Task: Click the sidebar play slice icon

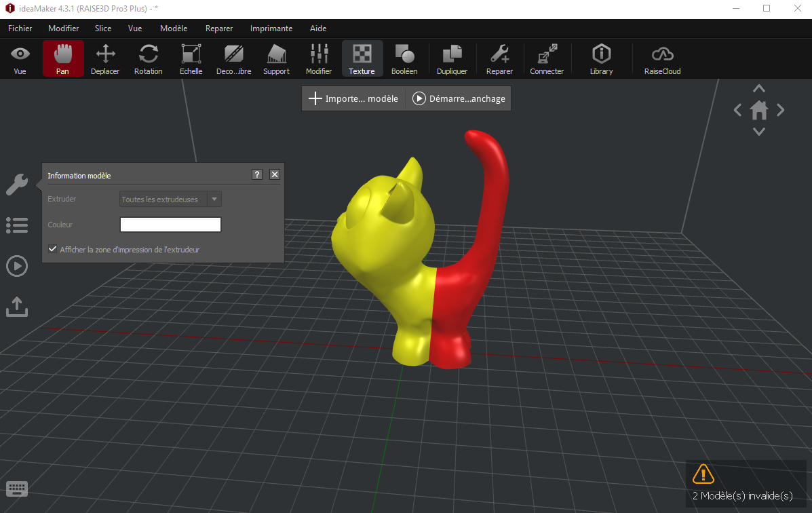Action: pos(17,267)
